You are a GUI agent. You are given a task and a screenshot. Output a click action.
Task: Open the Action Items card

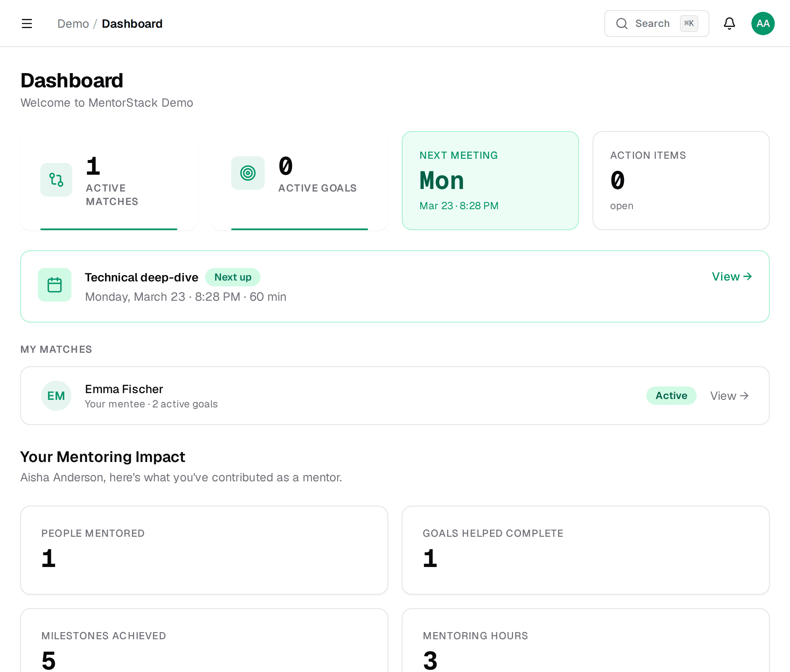[681, 181]
